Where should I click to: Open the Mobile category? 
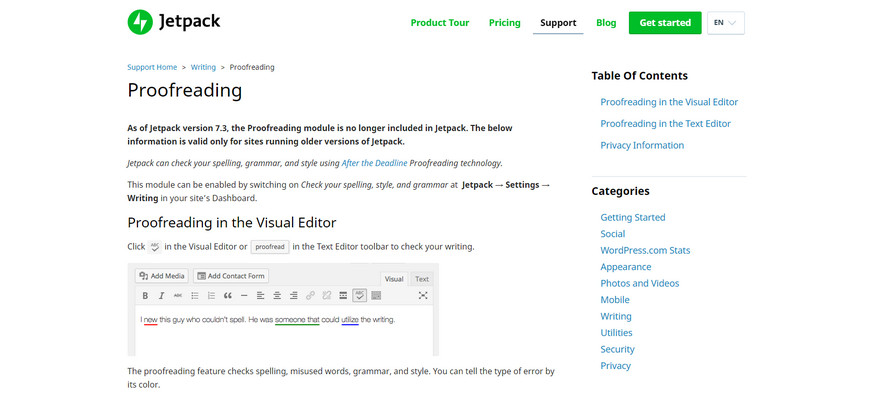(x=615, y=300)
